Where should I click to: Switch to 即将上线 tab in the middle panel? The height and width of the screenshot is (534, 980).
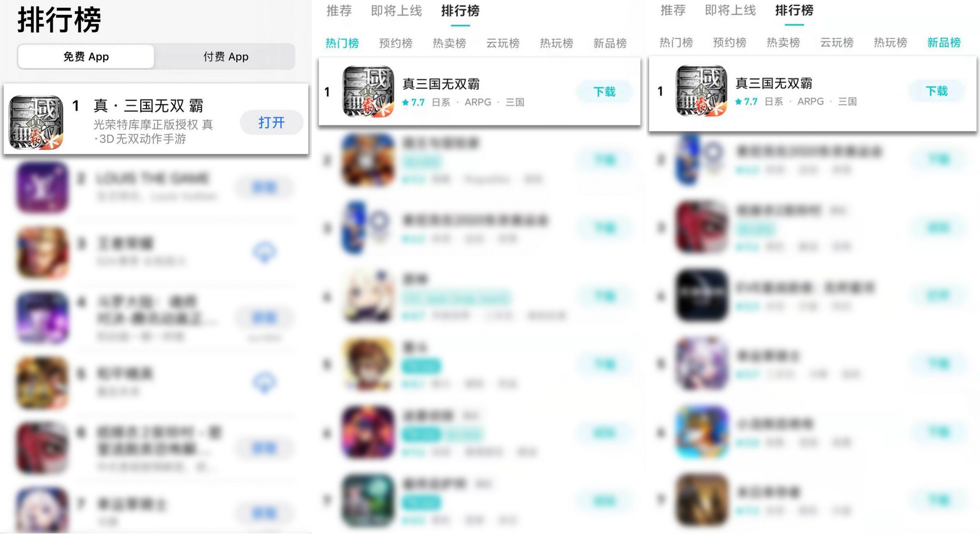(396, 11)
